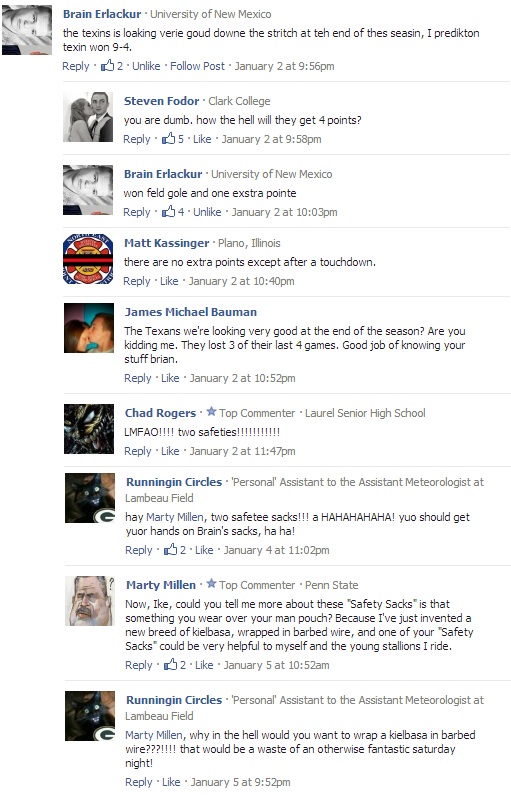Open Chad Rogers' profile name link

click(x=161, y=413)
